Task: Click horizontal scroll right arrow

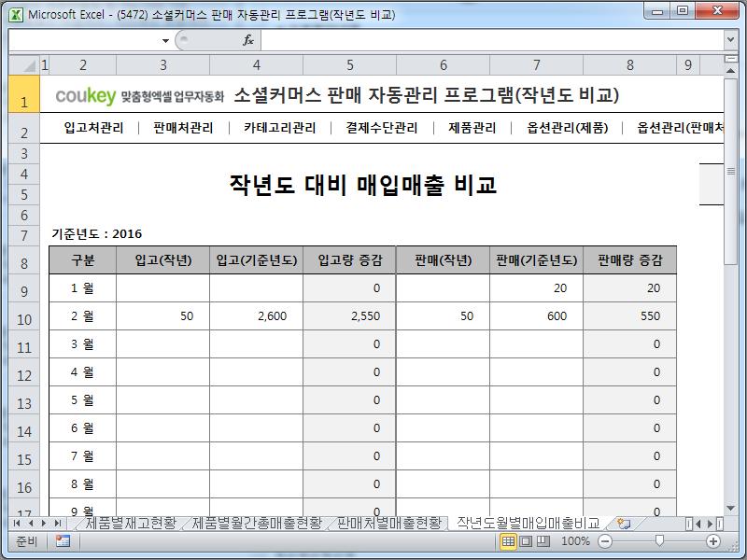Action: [710, 524]
